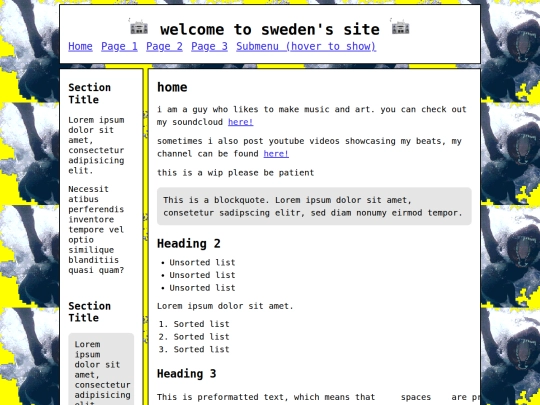Click the sidebar gray Lorem ipsum box
This screenshot has width=540, height=405.
click(101, 369)
